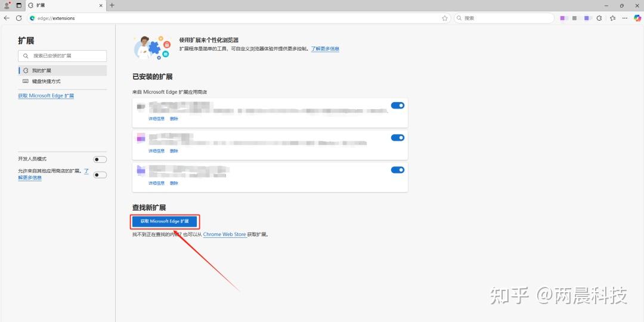The image size is (644, 322).
Task: Click the 扩展 sidebar heading
Action: (x=26, y=41)
